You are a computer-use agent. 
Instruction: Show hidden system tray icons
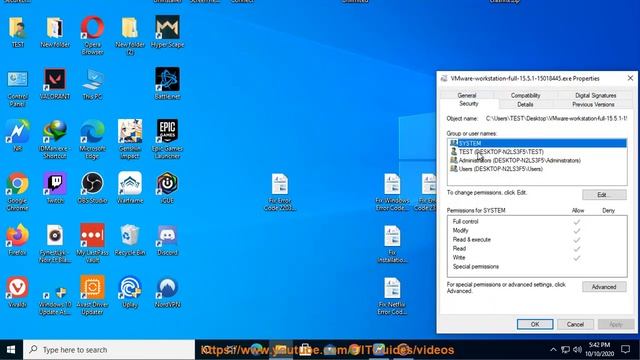pyautogui.click(x=553, y=350)
